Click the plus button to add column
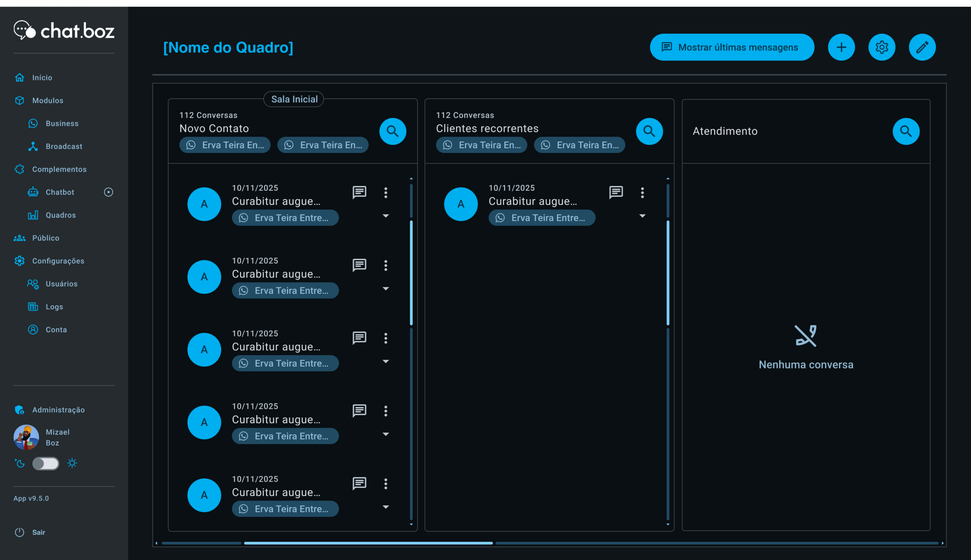971x560 pixels. coord(841,47)
